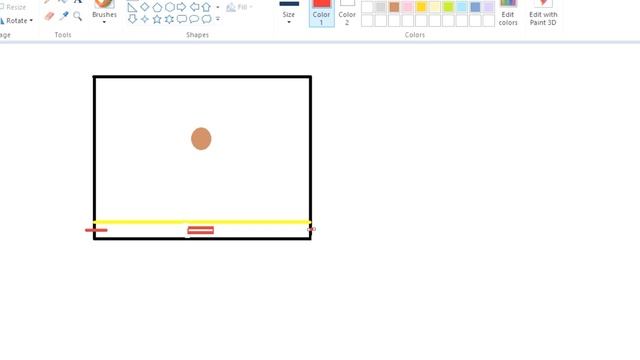The image size is (640, 360).
Task: Pick the rounded rectangular callout shape
Action: pyautogui.click(x=182, y=19)
